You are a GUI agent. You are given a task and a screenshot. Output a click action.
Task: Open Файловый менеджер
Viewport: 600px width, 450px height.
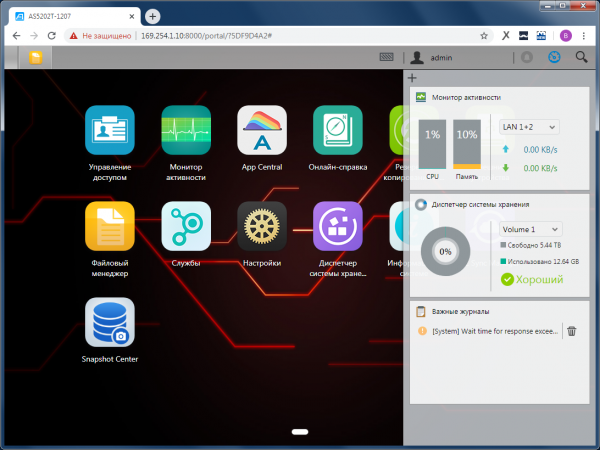[x=109, y=226]
